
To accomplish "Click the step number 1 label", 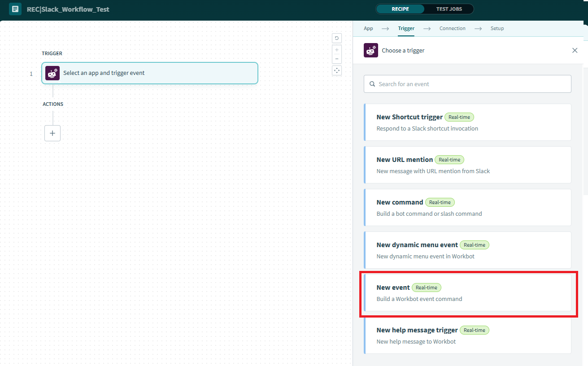I will [x=31, y=74].
